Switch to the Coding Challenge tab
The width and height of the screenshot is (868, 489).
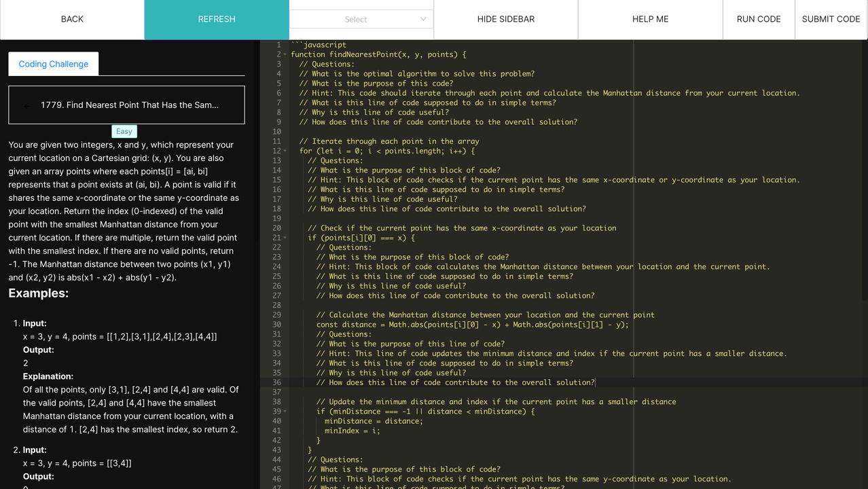pyautogui.click(x=53, y=63)
